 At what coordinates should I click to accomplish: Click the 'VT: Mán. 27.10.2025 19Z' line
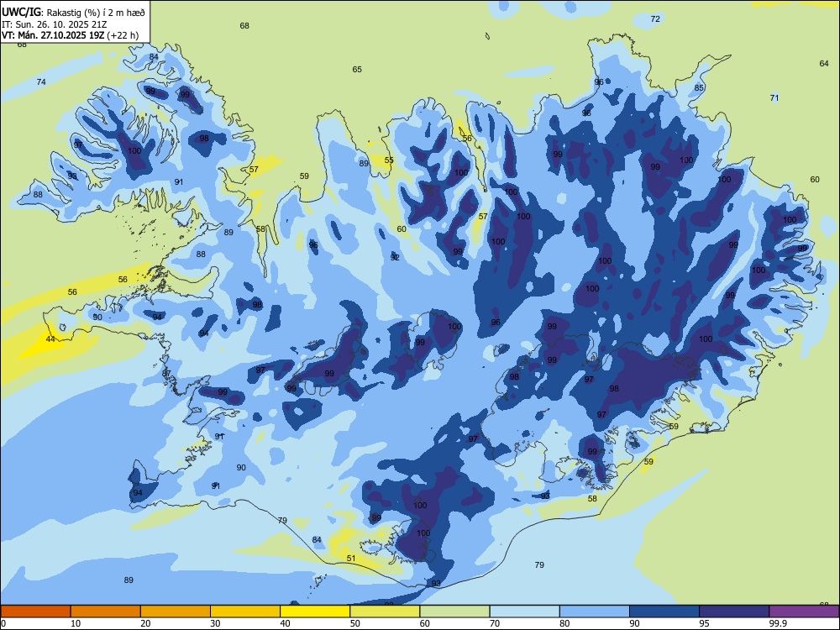54,35
